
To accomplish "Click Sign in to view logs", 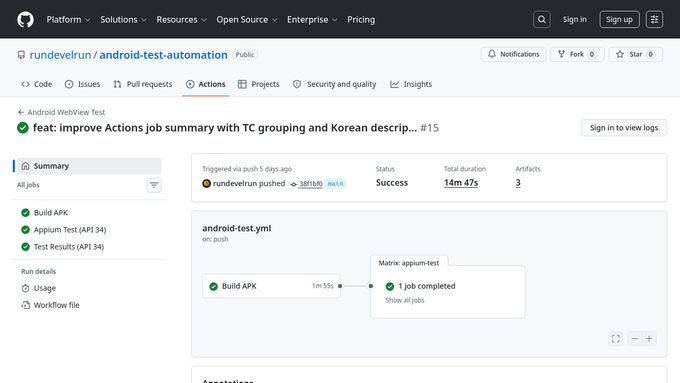I will [x=624, y=128].
